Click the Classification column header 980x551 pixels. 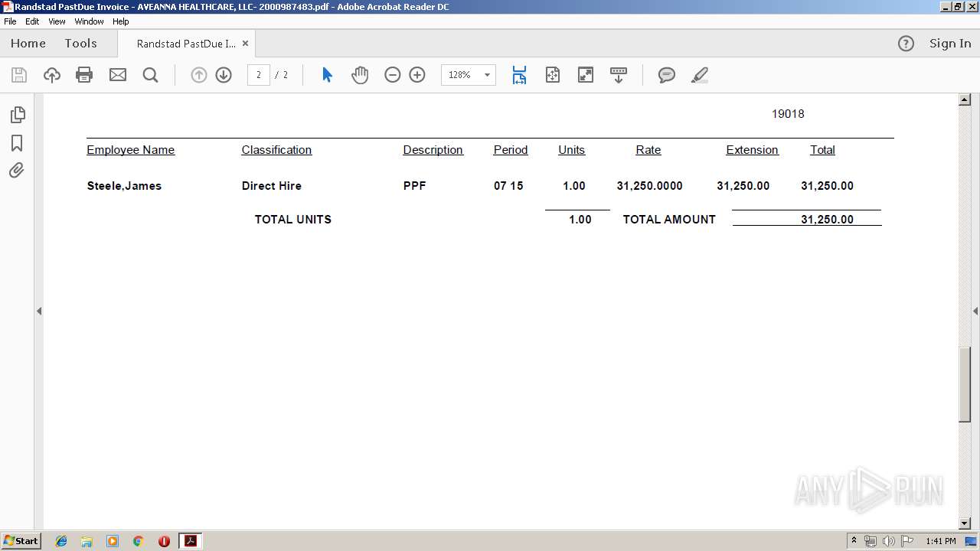[x=276, y=150]
